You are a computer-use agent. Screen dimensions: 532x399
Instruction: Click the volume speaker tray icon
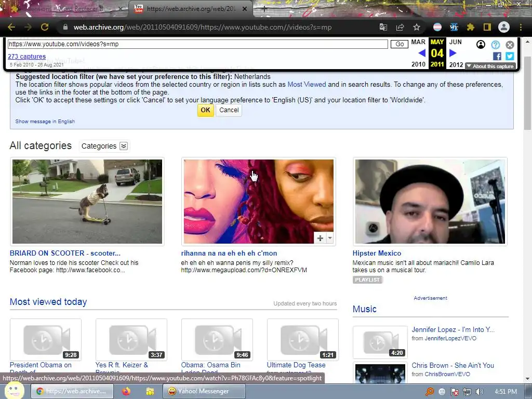click(479, 392)
